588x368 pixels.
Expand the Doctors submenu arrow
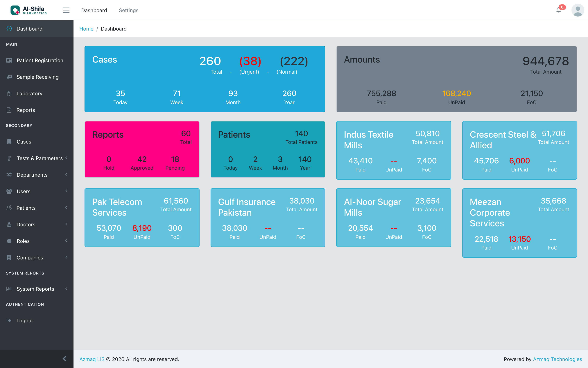tap(66, 224)
